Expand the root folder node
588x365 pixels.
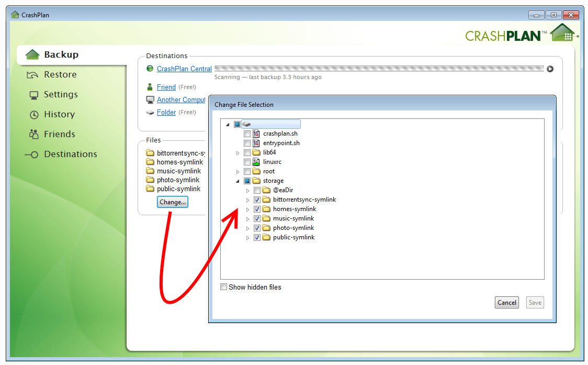(x=238, y=172)
